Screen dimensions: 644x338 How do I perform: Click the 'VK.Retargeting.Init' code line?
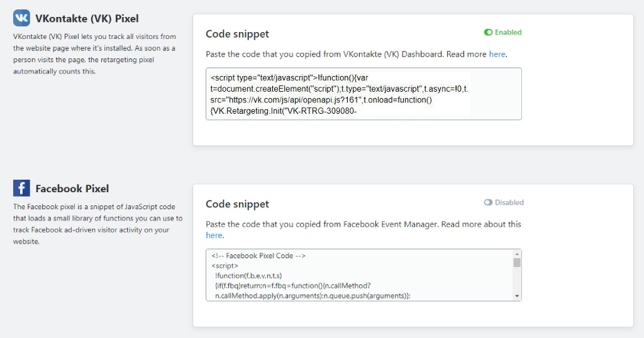click(284, 111)
